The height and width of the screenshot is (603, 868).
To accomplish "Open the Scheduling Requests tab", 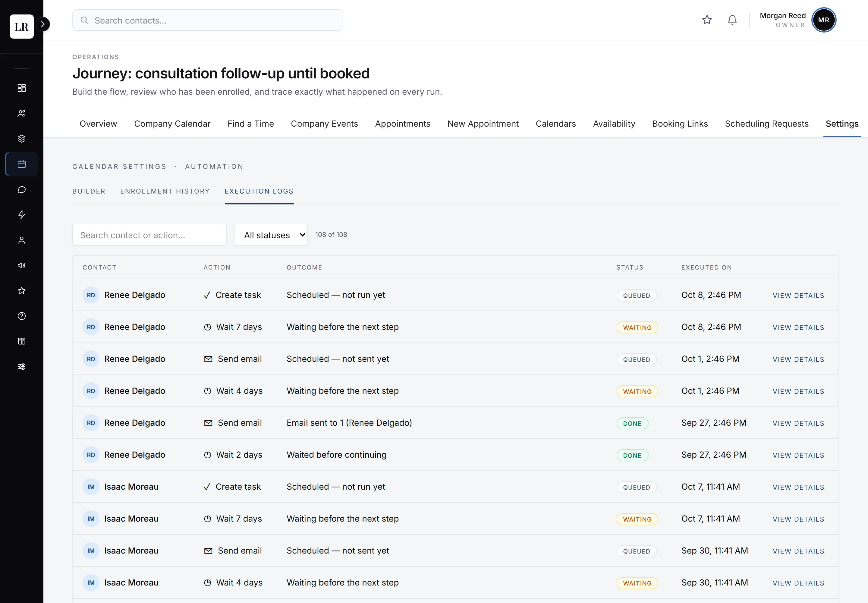I will [x=766, y=124].
